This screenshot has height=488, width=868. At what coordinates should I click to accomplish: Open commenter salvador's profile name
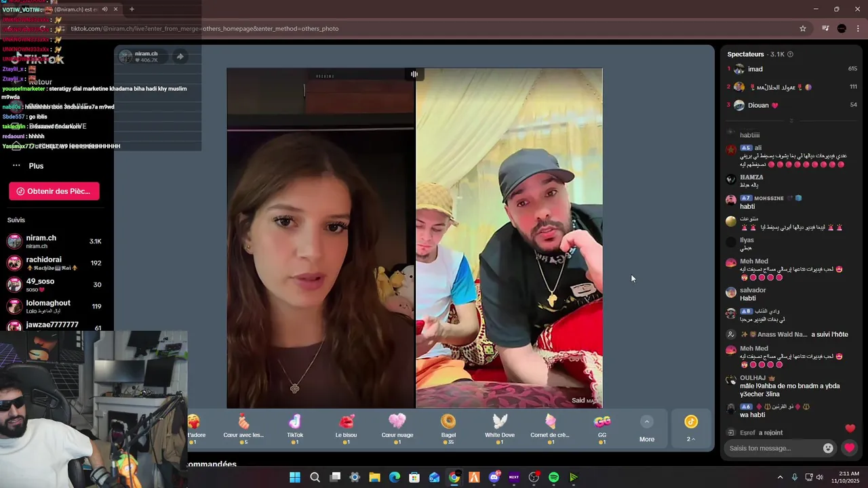click(753, 290)
